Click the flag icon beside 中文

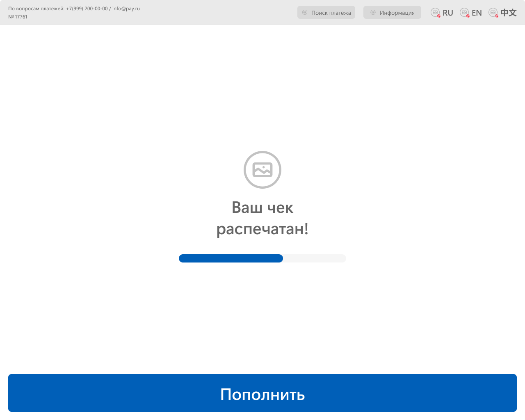click(493, 12)
